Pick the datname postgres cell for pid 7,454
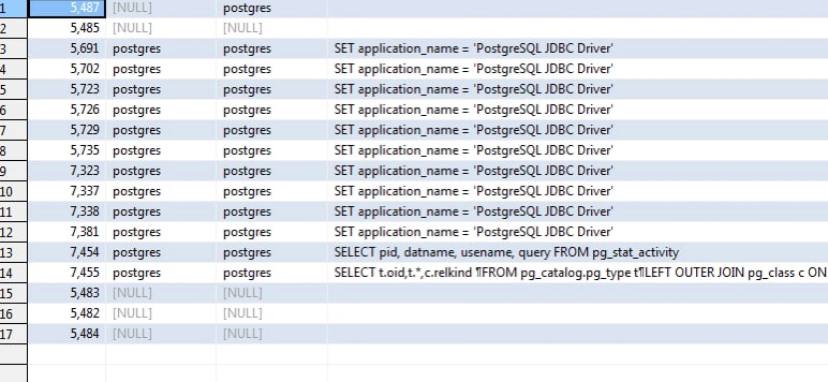Viewport: 828px width, 382px height. pos(161,252)
